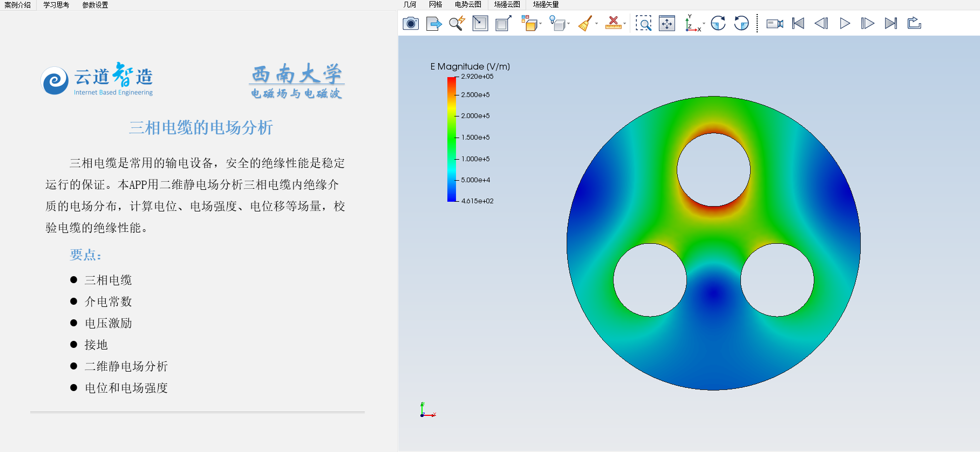Open dropdown beside axis orientation icon

click(704, 23)
